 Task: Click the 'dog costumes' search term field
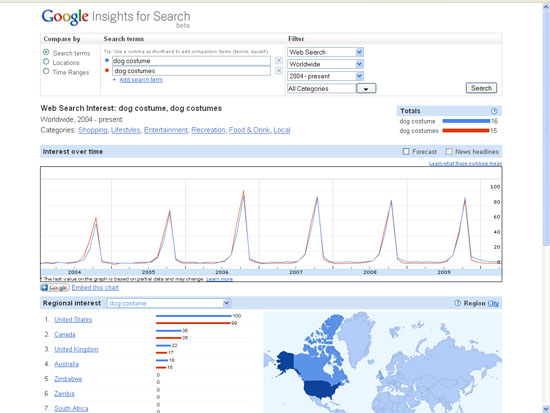[191, 71]
